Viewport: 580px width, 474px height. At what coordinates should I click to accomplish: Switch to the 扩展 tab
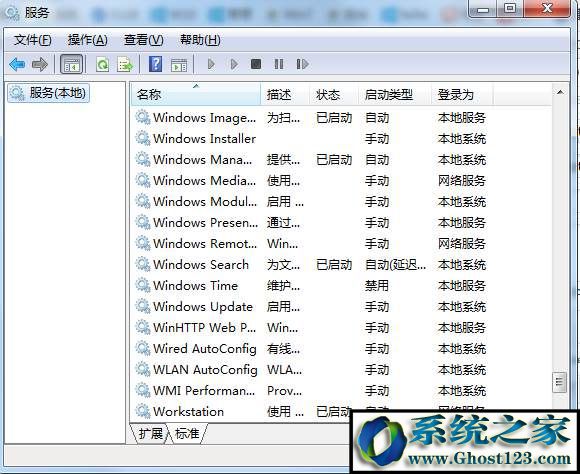(151, 433)
